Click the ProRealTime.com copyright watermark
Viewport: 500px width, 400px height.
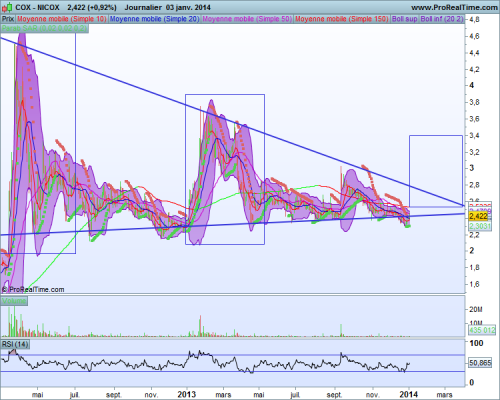coord(33,289)
